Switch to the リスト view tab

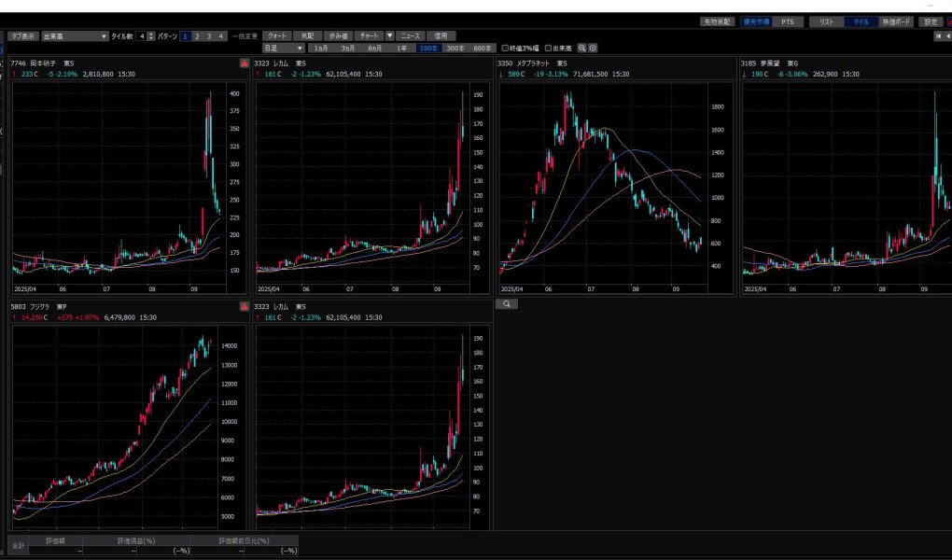[x=826, y=21]
